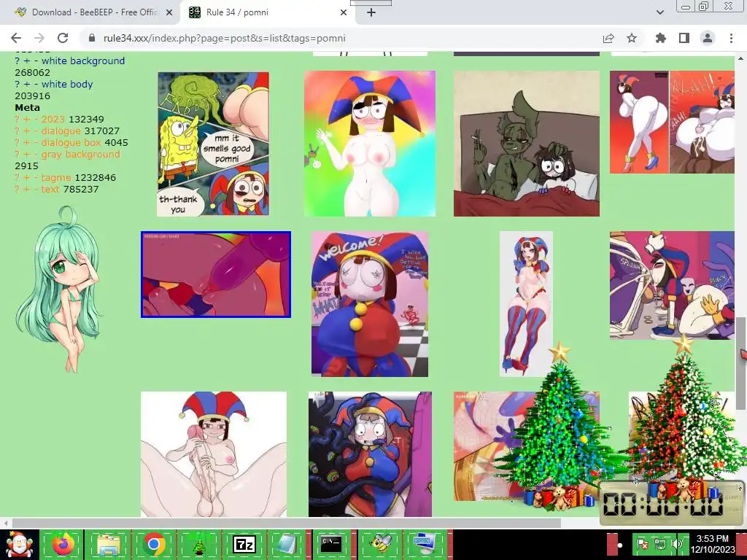Click the plus beside the 2023 tag
Screen dimensions: 747x560
[x=27, y=119]
